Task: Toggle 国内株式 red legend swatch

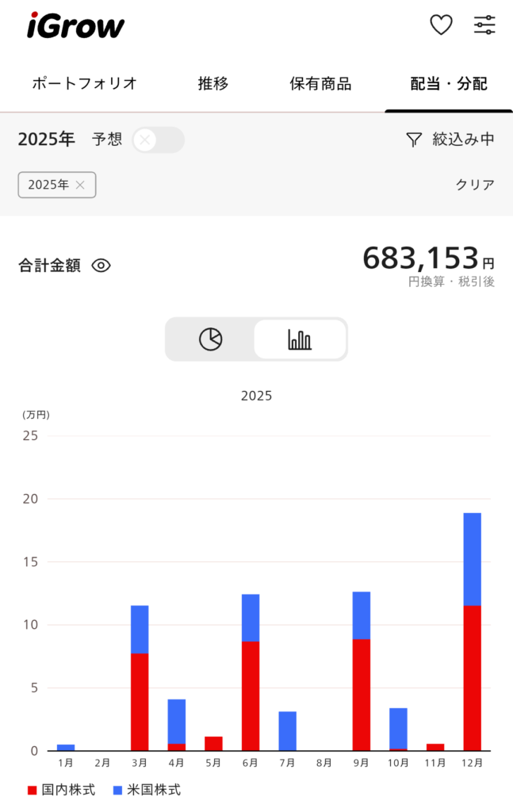Action: [33, 790]
